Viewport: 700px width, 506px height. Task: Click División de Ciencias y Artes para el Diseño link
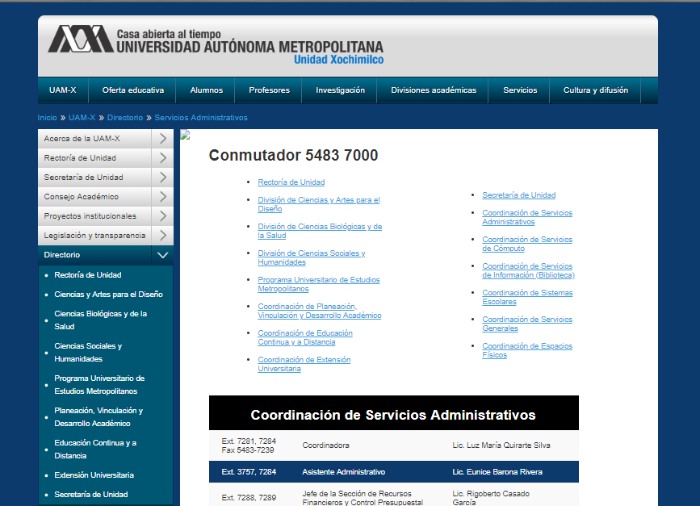(x=318, y=205)
